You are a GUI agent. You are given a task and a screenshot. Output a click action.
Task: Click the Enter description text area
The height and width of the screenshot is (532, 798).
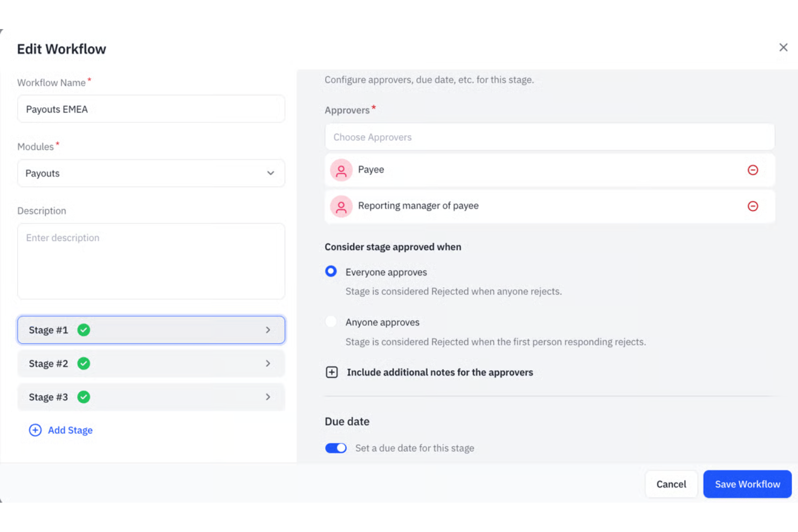151,261
